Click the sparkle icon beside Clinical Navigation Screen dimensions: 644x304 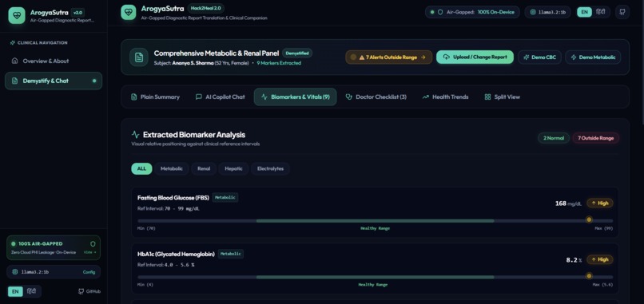pyautogui.click(x=13, y=42)
